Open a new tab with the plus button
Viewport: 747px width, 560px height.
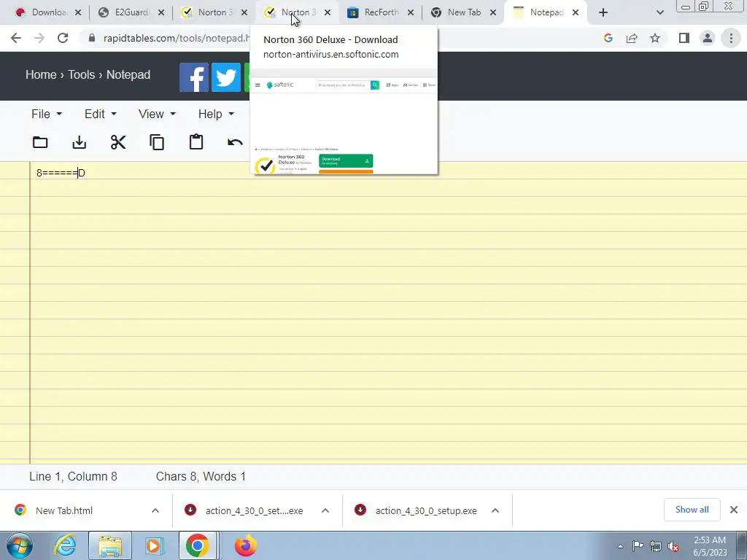point(603,12)
